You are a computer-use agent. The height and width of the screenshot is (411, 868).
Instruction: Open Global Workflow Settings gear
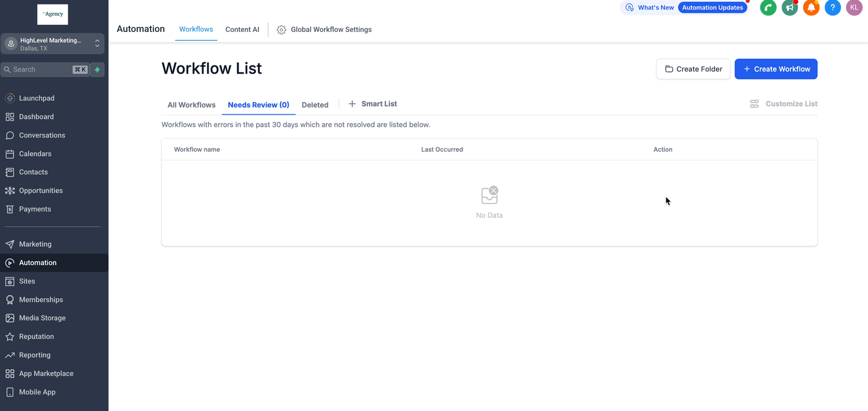(281, 30)
